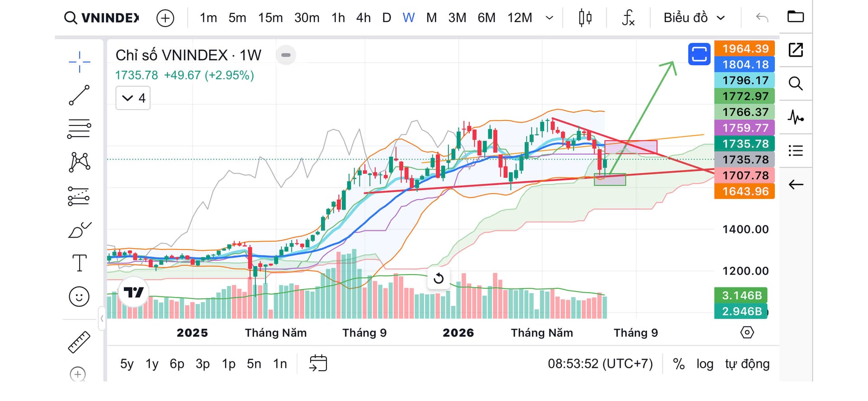This screenshot has height=401, width=868.
Task: Toggle percent scale mode
Action: pos(679,364)
